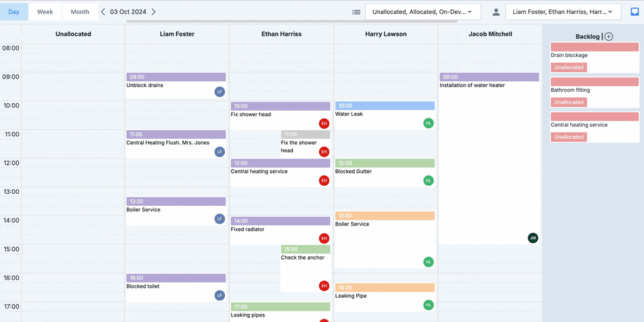Select the backlog Central heating service card

tap(595, 127)
